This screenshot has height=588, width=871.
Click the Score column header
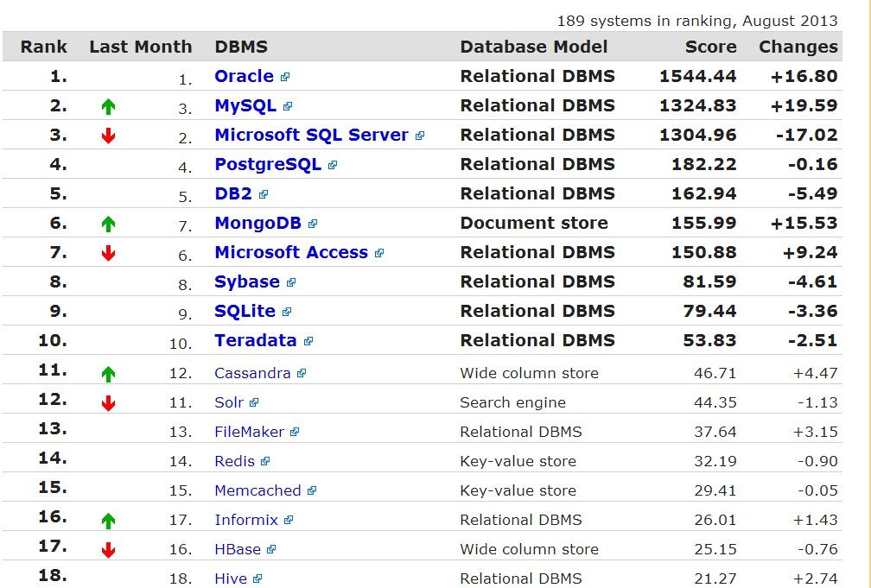(710, 47)
